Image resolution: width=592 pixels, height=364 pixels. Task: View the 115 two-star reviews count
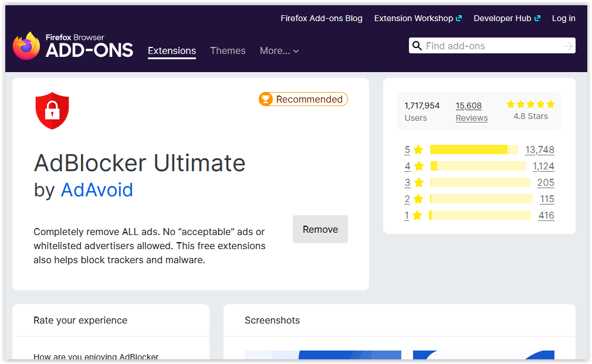coord(547,199)
